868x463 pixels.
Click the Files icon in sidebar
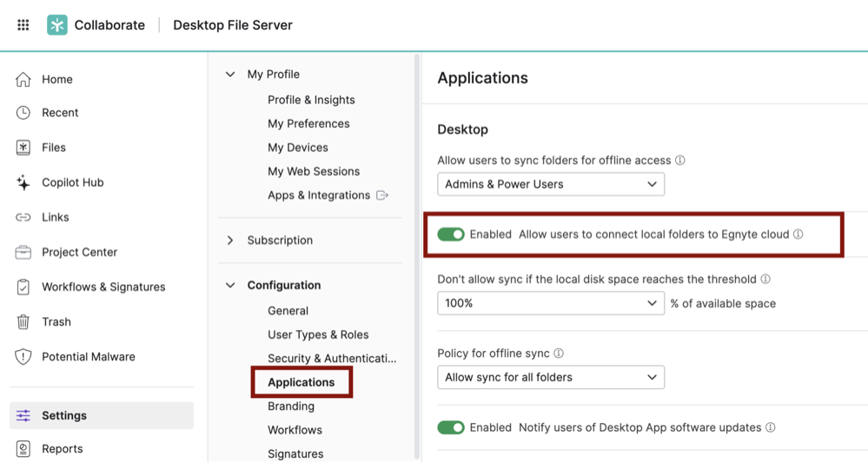(23, 148)
